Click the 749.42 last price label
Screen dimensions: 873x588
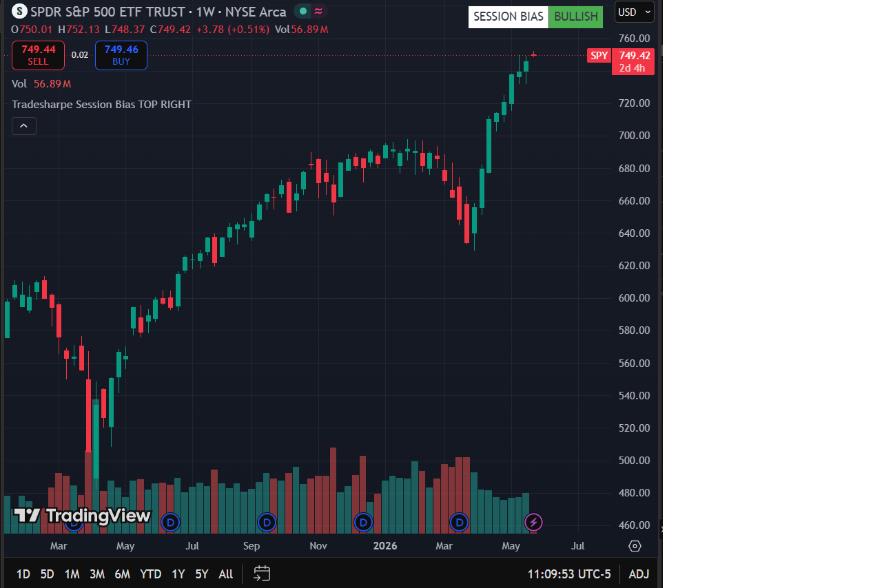pos(635,56)
